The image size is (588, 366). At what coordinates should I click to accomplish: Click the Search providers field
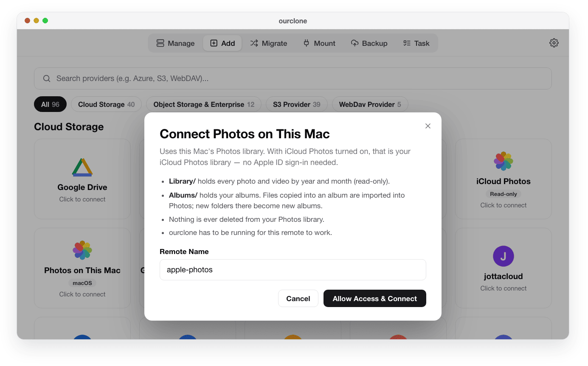293,78
